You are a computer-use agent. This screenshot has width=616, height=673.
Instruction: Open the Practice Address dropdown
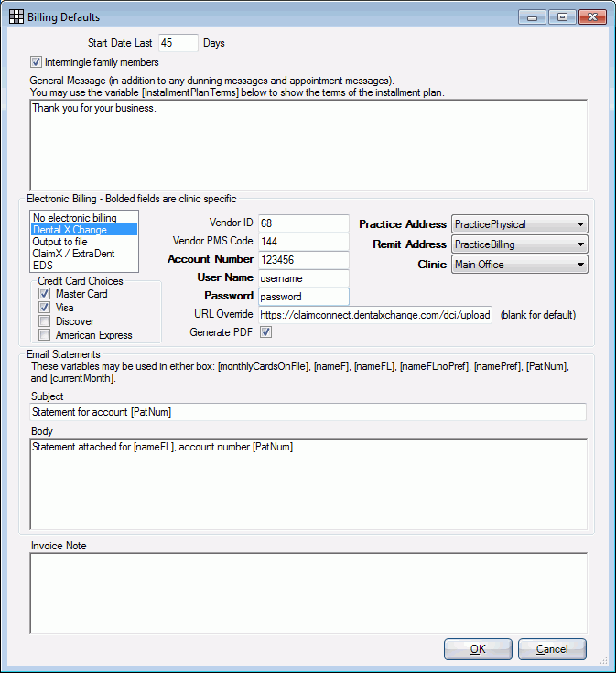[520, 224]
